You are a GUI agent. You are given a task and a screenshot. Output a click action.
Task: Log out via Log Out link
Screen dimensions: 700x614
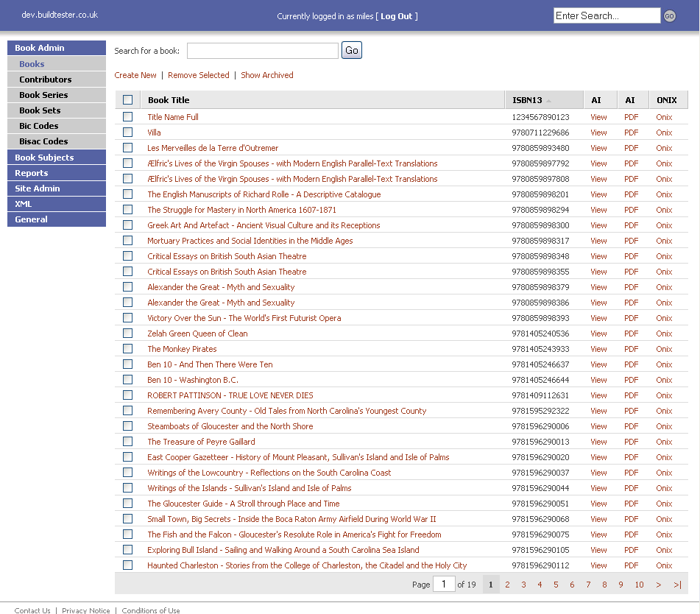397,16
